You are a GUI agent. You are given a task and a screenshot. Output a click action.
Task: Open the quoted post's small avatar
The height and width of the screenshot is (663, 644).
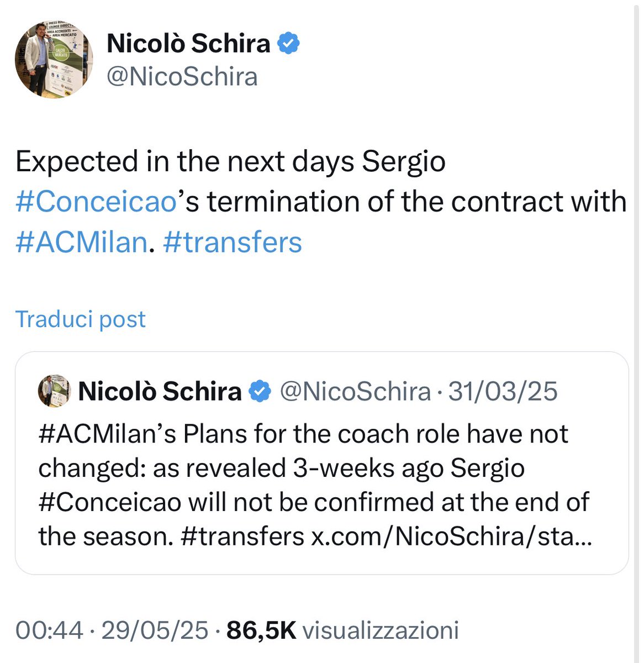(x=54, y=391)
